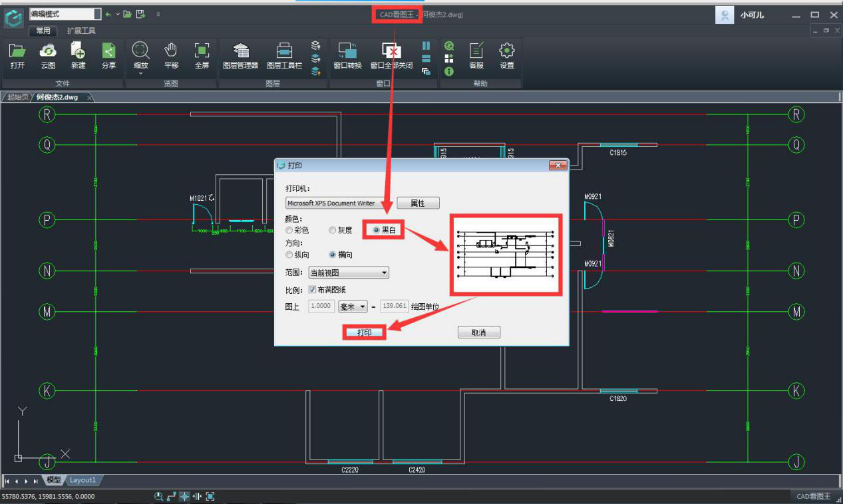Choose 纵向 portrait orientation
This screenshot has height=504, width=843.
(x=289, y=255)
